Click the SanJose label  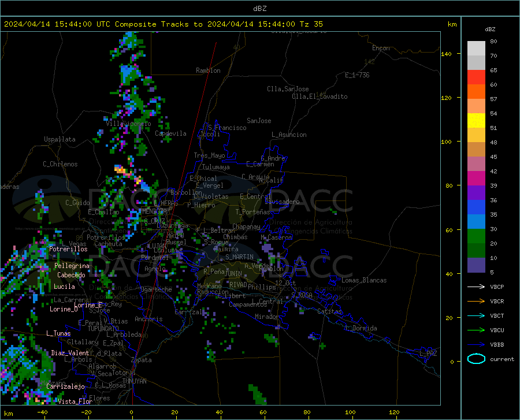pos(259,121)
